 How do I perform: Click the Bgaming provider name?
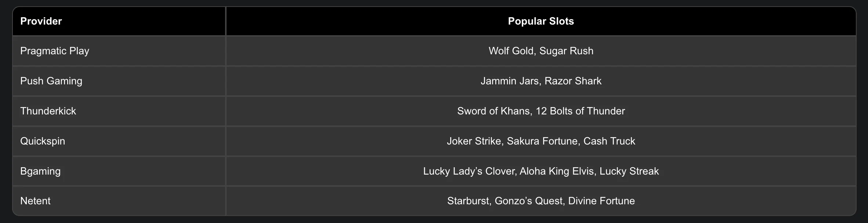40,171
